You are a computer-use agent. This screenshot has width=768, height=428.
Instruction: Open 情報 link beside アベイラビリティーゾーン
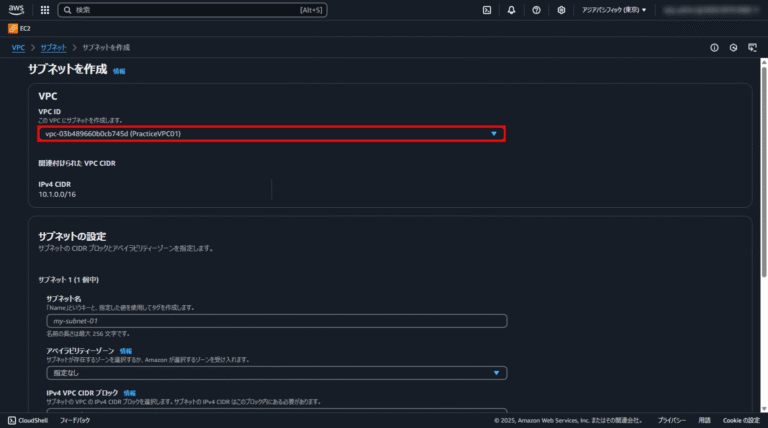[x=126, y=351]
